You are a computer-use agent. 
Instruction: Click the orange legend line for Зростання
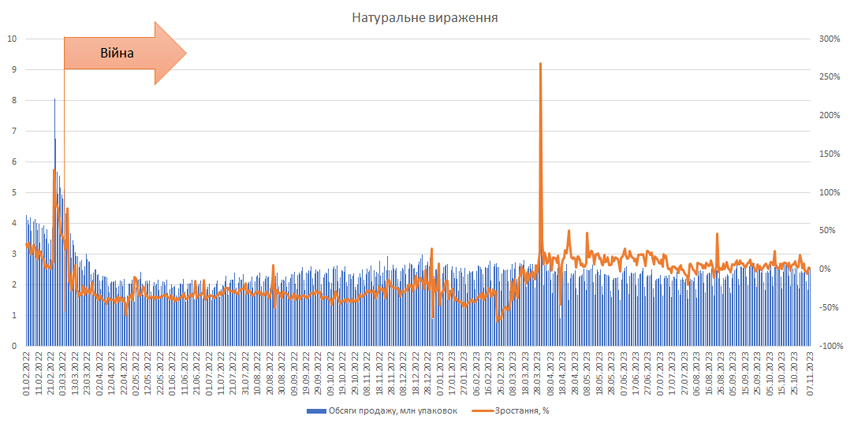(484, 411)
